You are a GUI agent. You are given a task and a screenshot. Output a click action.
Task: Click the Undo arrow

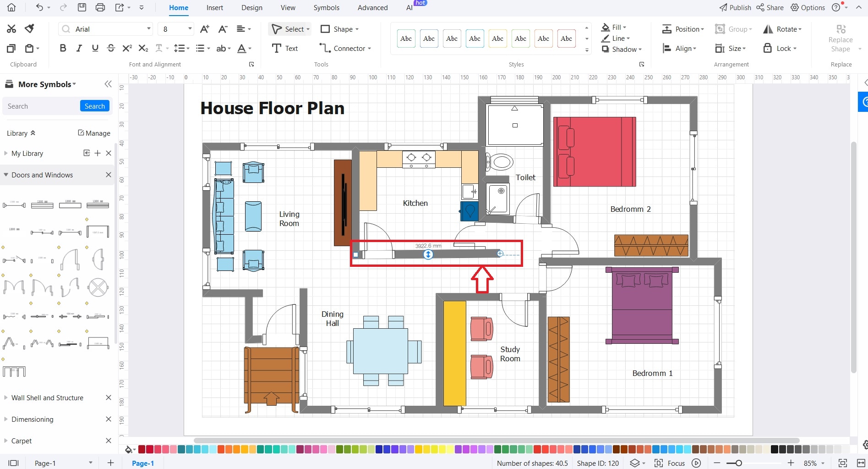click(40, 7)
